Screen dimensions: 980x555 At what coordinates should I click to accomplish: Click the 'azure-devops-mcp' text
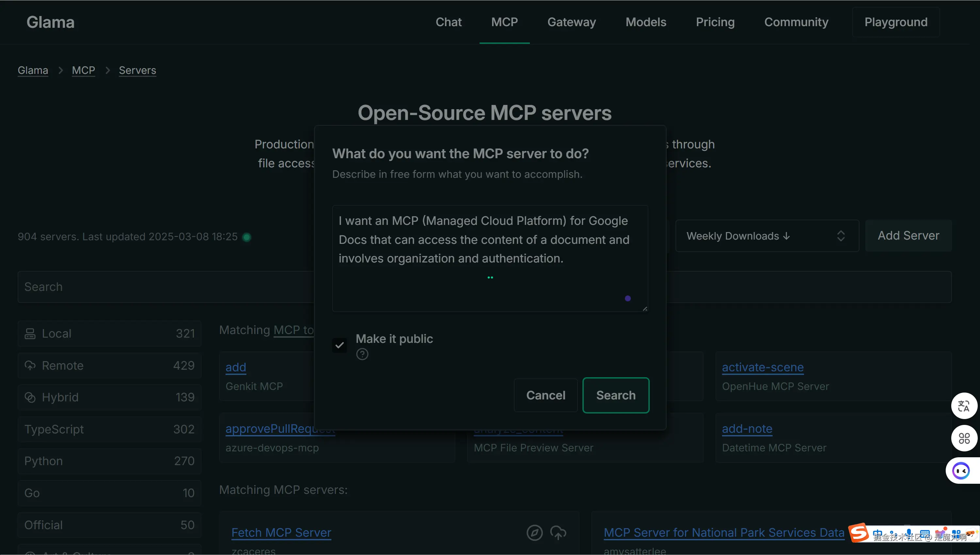click(x=272, y=447)
